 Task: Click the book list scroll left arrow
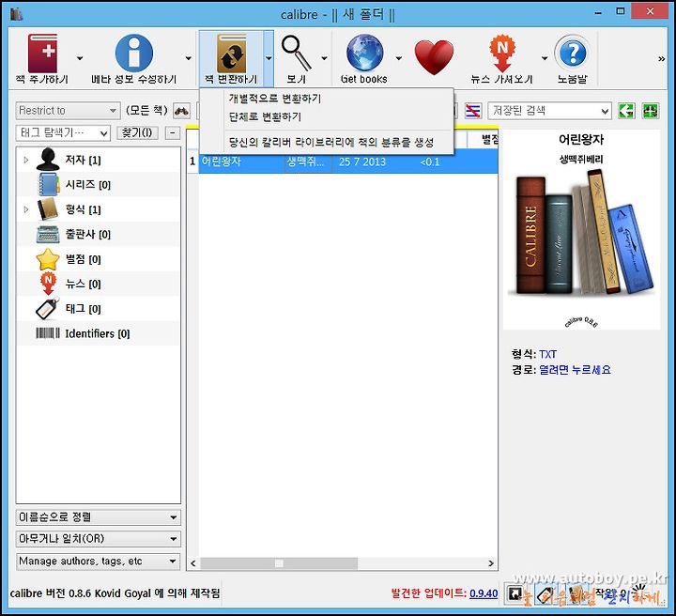[x=193, y=563]
